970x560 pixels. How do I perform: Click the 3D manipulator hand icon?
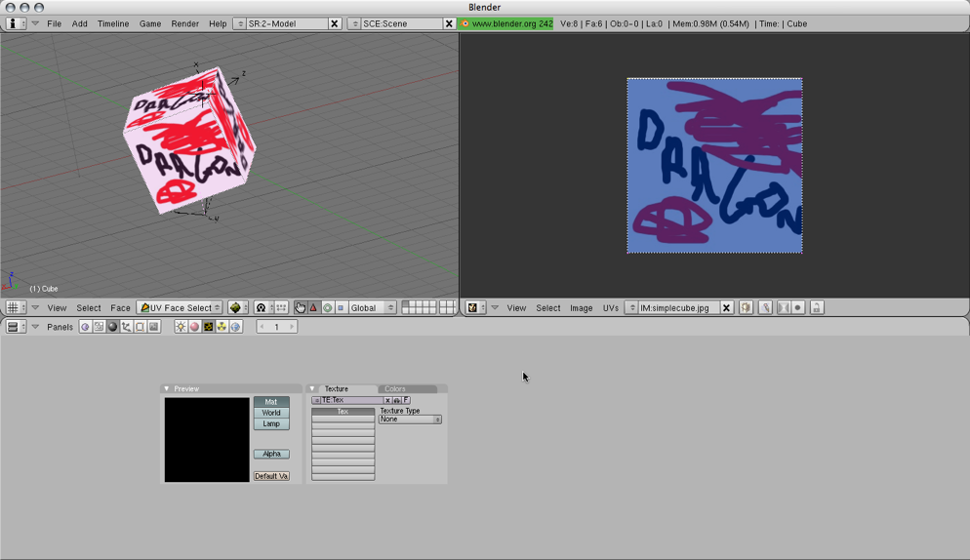[300, 307]
